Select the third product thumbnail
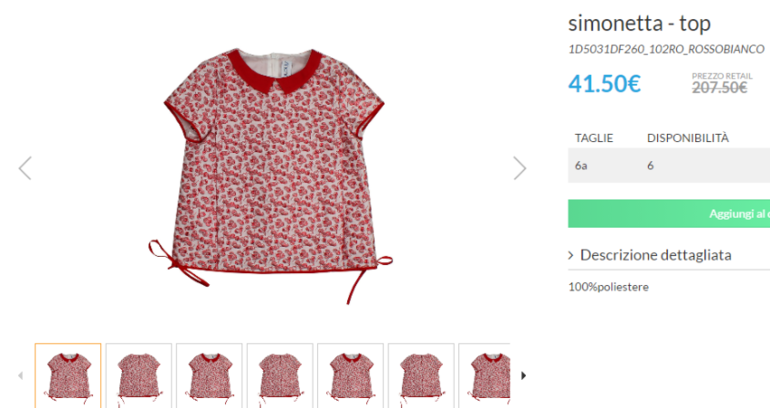 coord(209,376)
